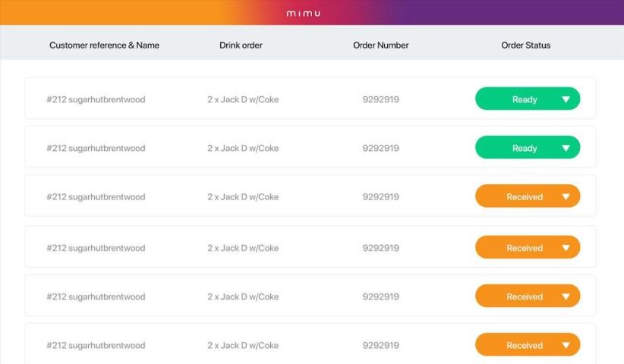Open the fourth row's Received status dropdown
Screen dimensions: 624x364
point(527,248)
